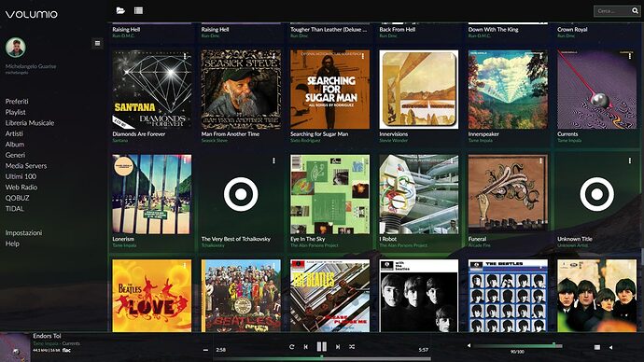Adjust the volume slider
This screenshot has width=644, height=362.
tap(517, 346)
